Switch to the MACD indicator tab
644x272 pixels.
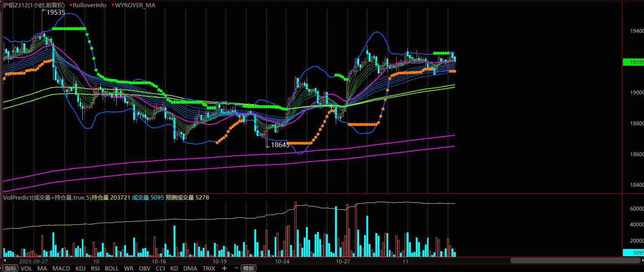pyautogui.click(x=61, y=268)
